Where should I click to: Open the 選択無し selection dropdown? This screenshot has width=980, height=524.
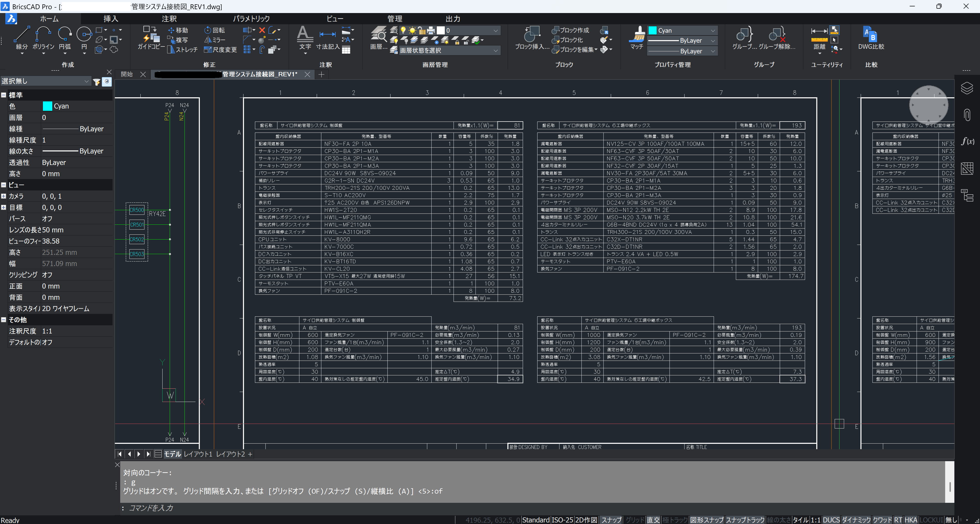click(x=45, y=81)
